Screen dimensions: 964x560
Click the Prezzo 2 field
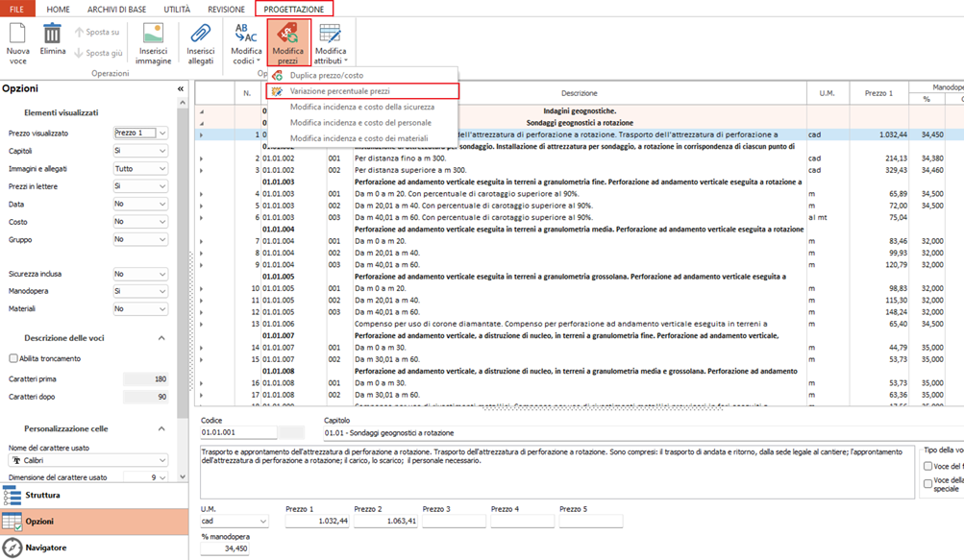(385, 522)
